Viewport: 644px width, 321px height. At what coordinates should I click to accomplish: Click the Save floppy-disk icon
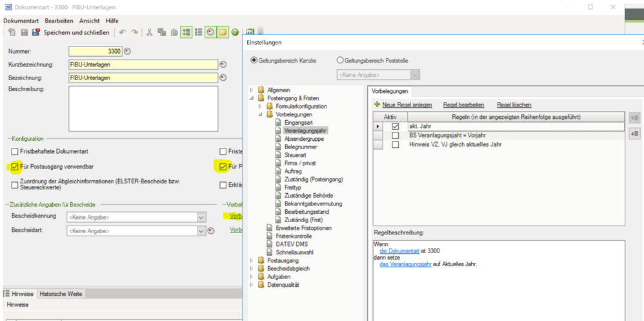coord(25,32)
